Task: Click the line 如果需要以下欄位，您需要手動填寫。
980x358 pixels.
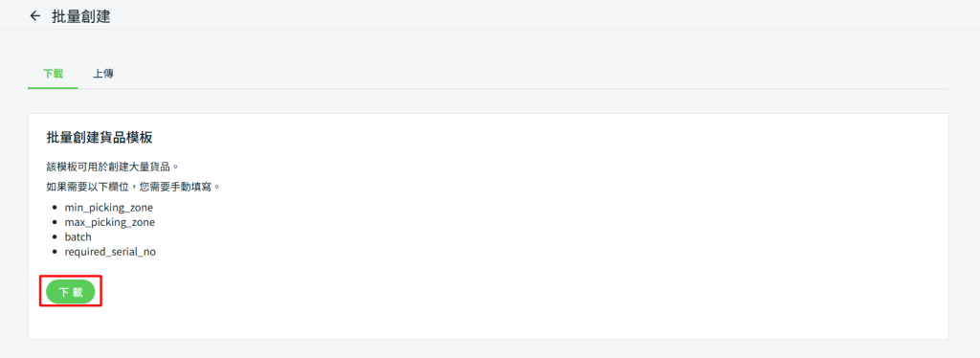Action: pyautogui.click(x=134, y=187)
